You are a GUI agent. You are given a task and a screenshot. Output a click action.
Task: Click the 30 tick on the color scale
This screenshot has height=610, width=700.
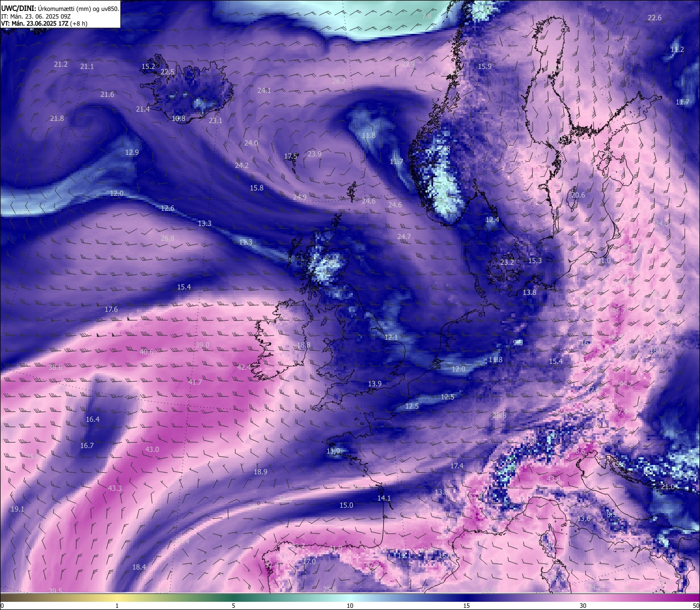(584, 606)
